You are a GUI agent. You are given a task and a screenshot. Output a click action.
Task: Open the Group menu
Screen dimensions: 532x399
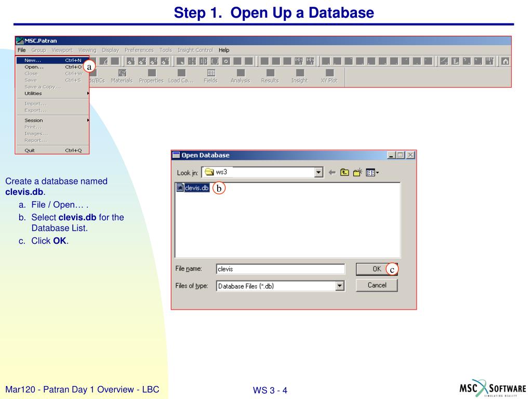pos(38,50)
